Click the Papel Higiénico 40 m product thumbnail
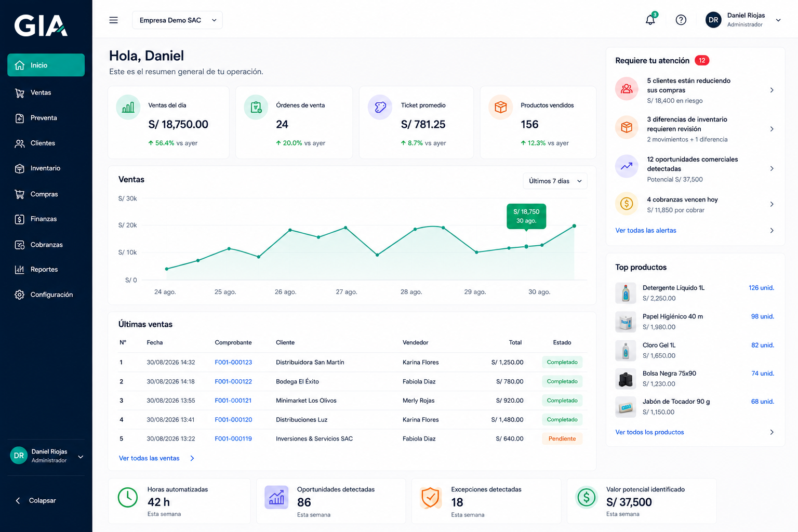 (x=626, y=322)
